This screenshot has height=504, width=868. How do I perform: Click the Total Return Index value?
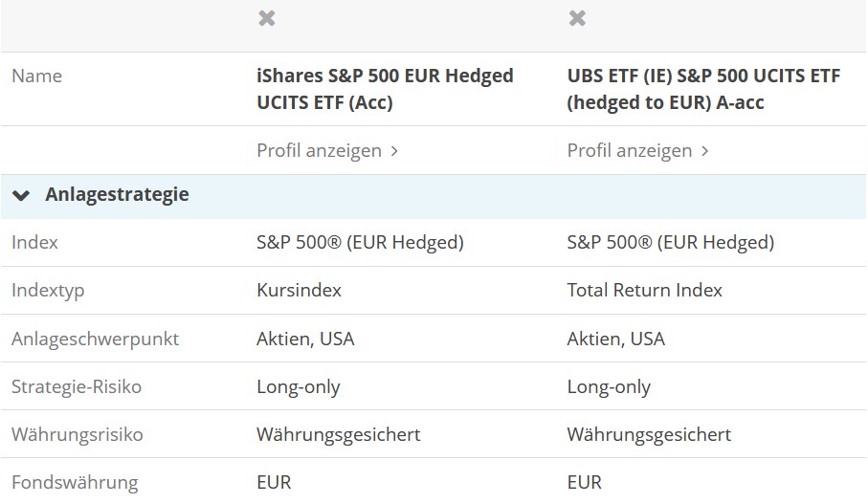coord(644,291)
